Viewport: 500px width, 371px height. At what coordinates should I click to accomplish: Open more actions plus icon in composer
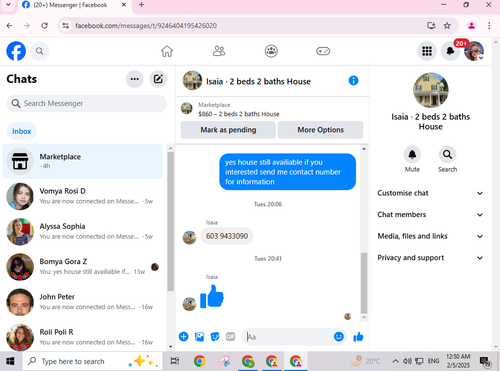pos(184,337)
